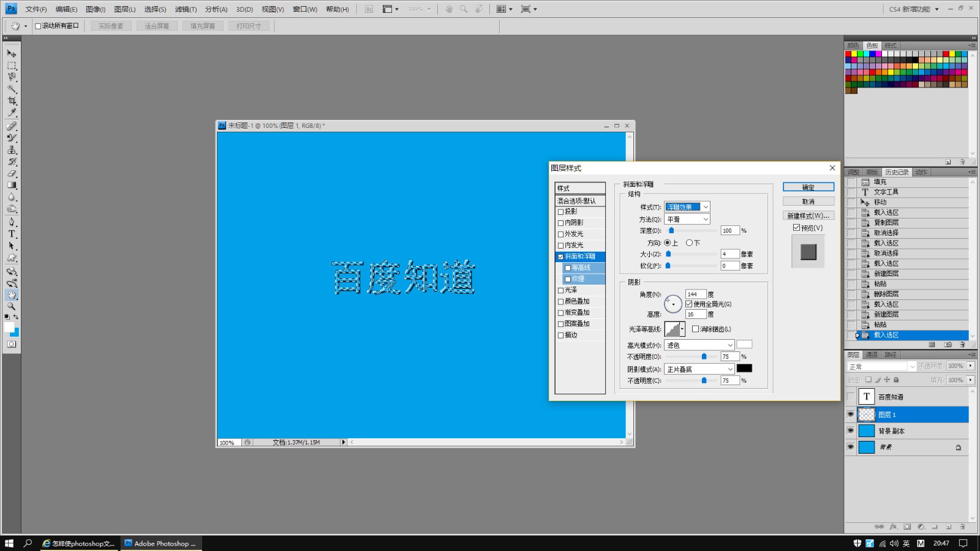Select the History Brush tool

[x=12, y=162]
